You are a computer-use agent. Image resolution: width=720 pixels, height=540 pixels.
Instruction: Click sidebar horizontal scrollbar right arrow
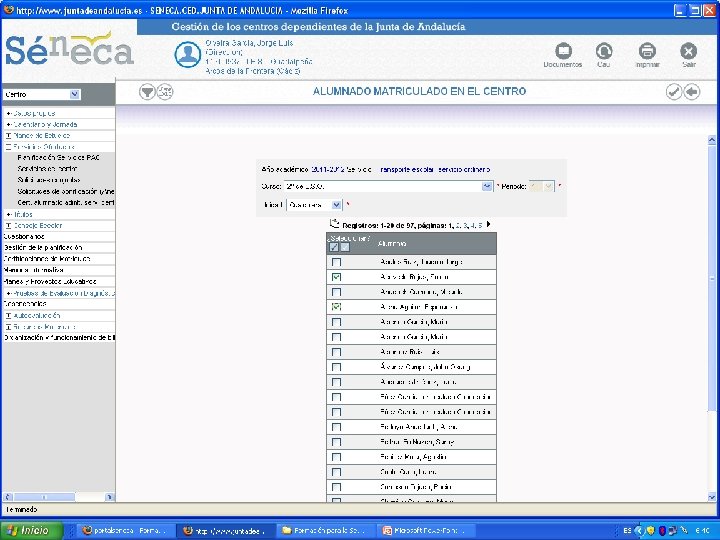(109, 497)
